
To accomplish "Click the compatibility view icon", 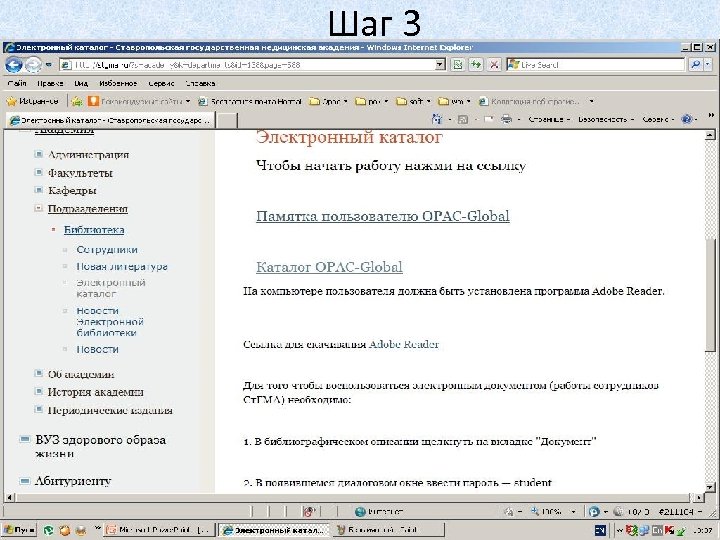I will coord(458,65).
